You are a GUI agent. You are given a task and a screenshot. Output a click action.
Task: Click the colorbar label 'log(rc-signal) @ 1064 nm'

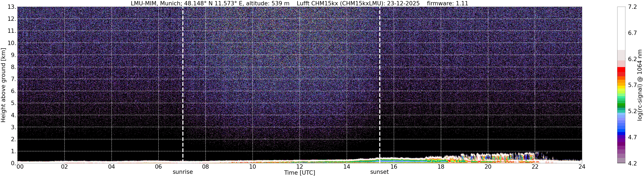(640, 85)
